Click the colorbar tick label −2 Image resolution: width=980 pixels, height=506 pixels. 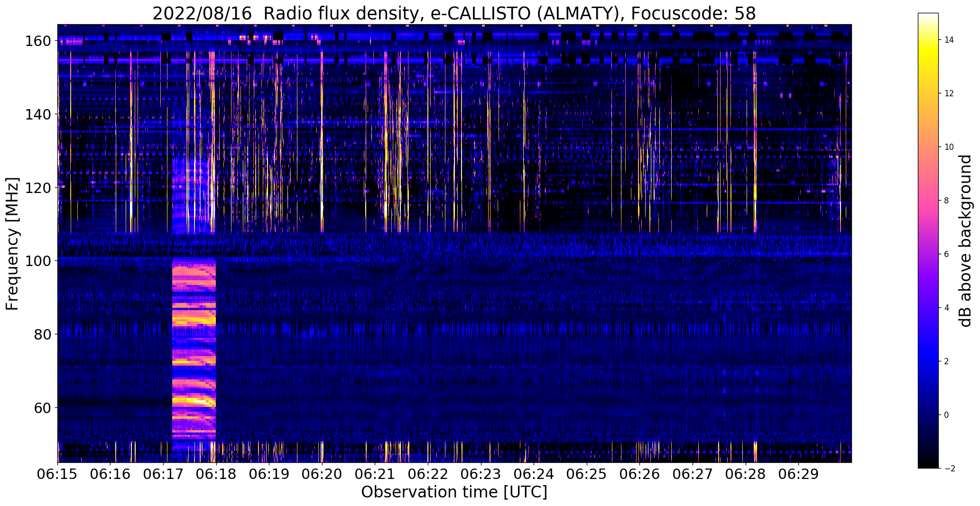[949, 469]
